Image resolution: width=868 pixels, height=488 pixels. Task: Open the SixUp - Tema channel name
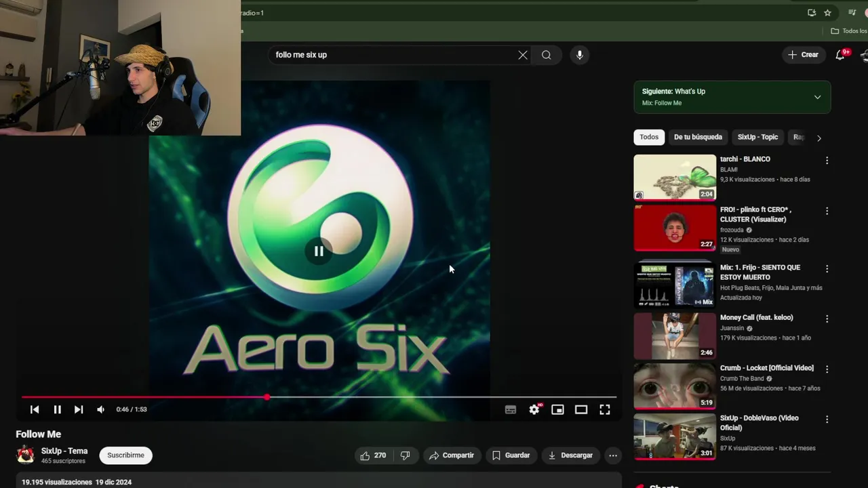point(64,451)
